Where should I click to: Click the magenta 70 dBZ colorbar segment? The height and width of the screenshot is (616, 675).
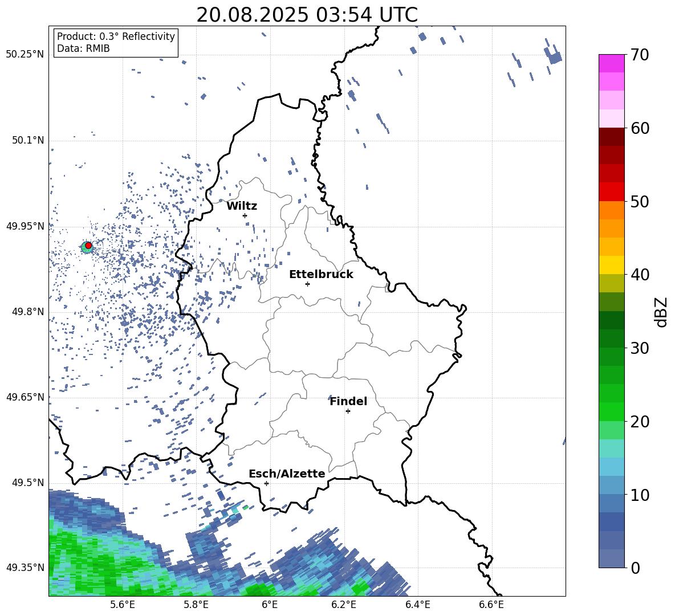tap(611, 63)
